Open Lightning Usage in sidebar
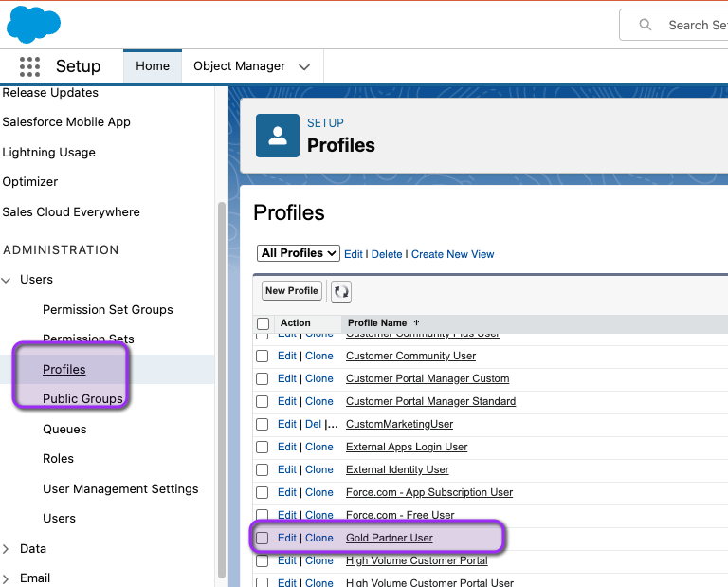This screenshot has width=728, height=587. (48, 153)
